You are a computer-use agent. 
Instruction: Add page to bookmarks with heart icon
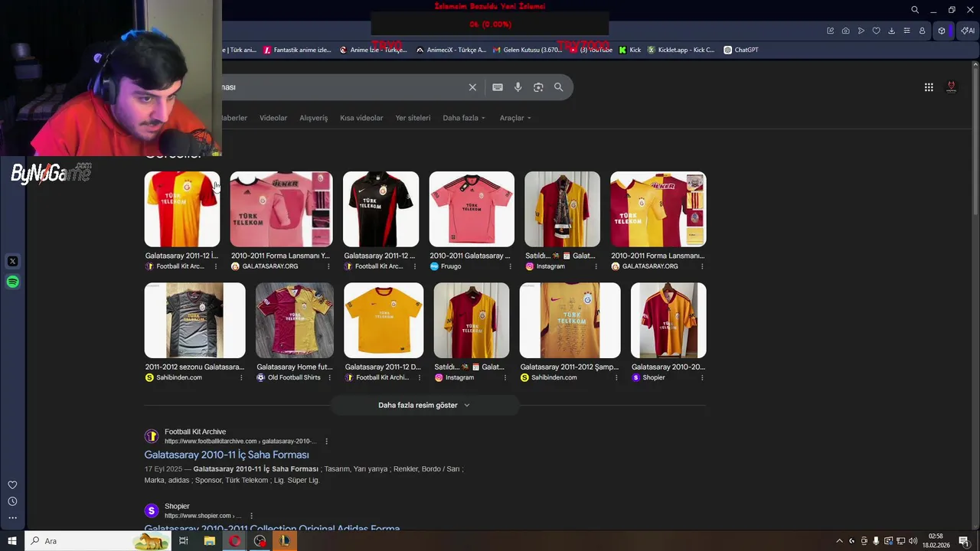(x=877, y=31)
